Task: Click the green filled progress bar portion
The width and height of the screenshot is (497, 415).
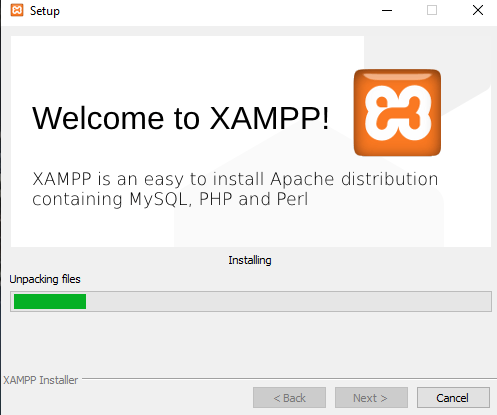Action: coord(50,301)
